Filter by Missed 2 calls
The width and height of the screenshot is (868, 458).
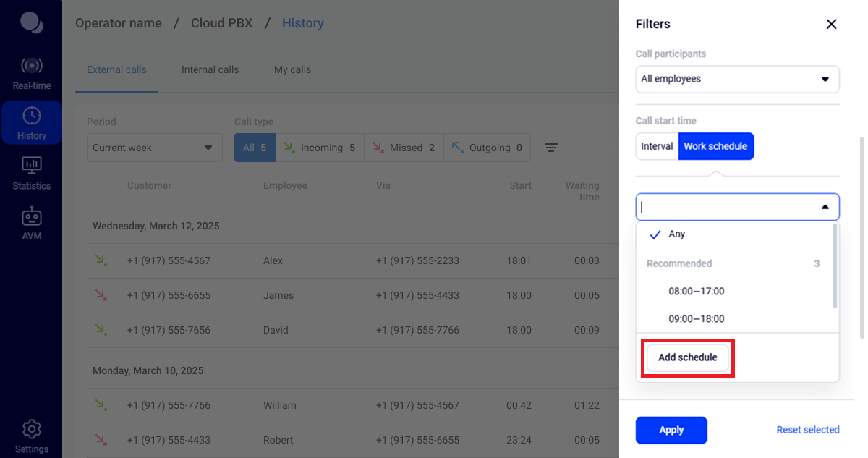click(x=404, y=148)
